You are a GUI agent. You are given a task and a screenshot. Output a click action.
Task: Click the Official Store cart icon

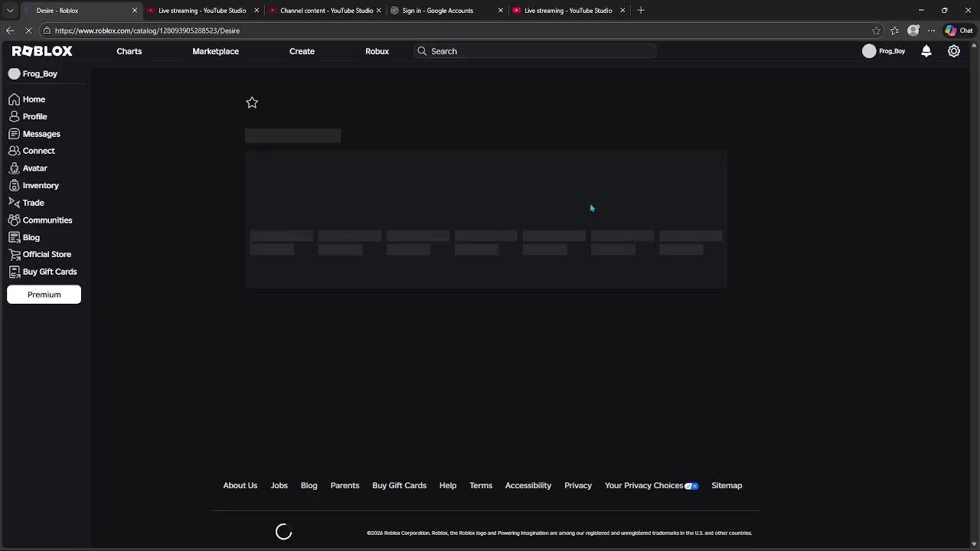click(x=14, y=254)
